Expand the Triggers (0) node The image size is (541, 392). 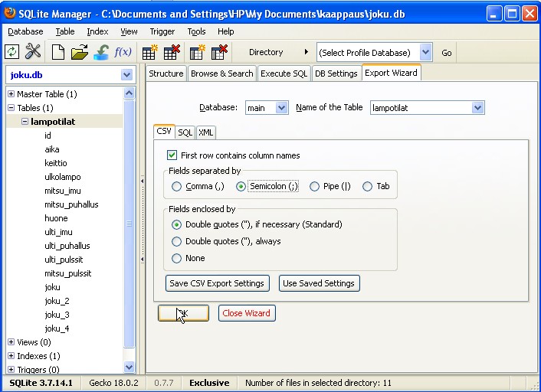pos(11,369)
